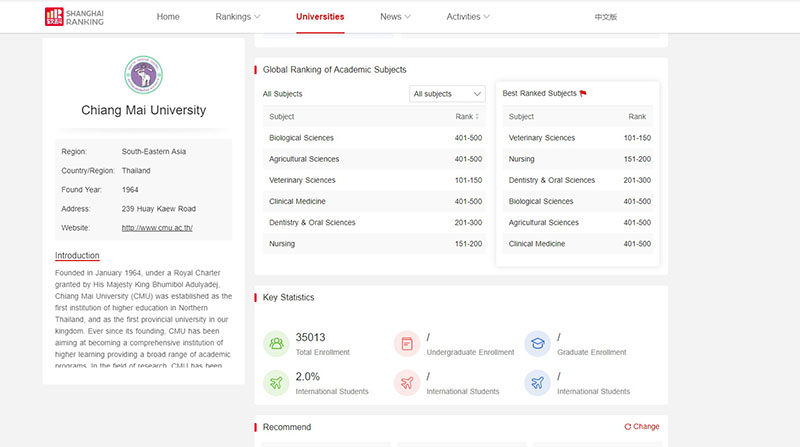
Task: Click the red International Students plane icon
Action: pos(407,383)
